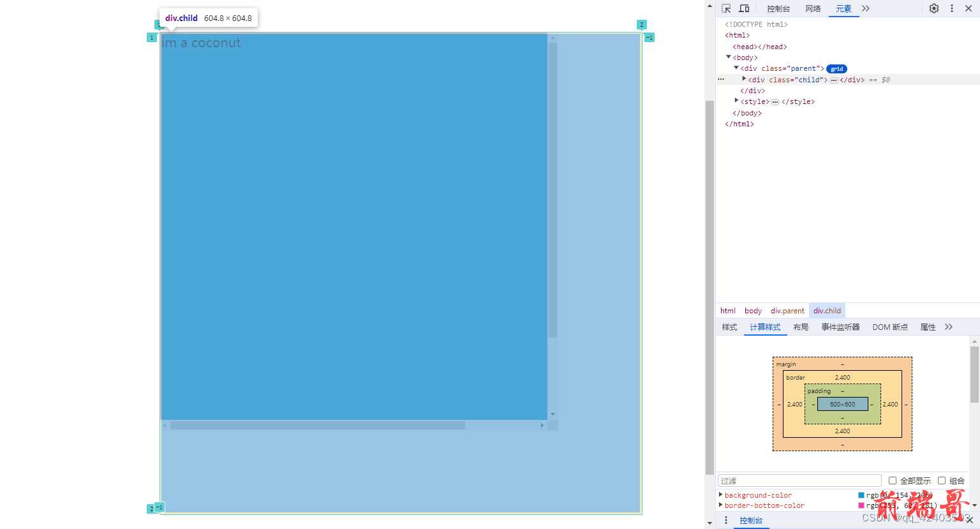Click the page's vertical scrollbar thumb
The width and height of the screenshot is (980, 529).
709,288
